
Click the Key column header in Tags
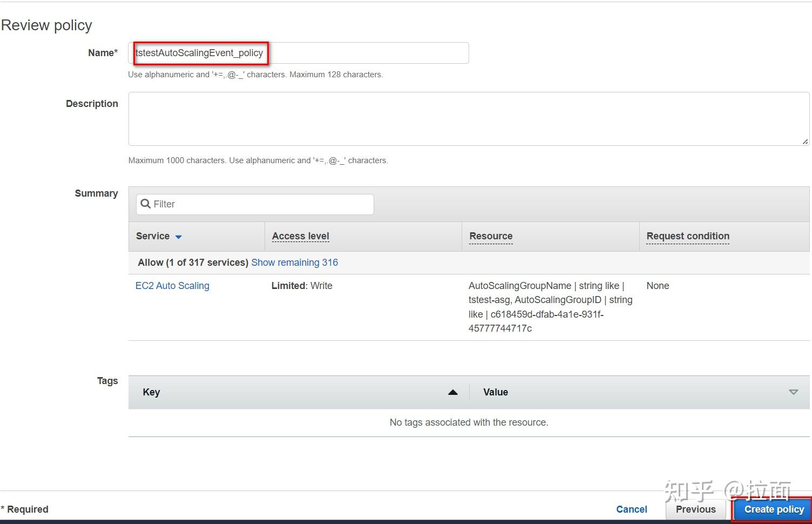coord(151,392)
